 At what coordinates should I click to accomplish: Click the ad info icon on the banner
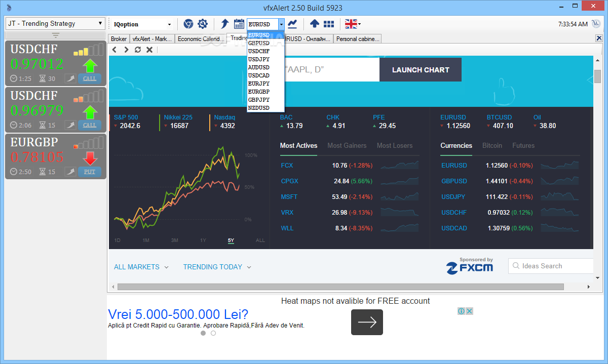[462, 311]
